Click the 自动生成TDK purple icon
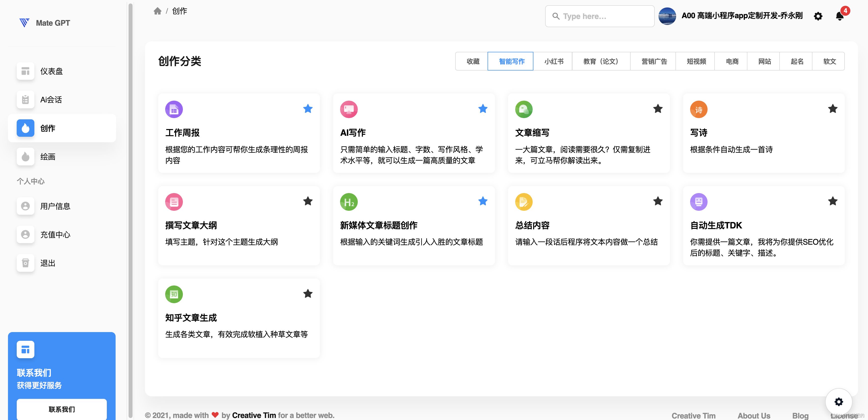This screenshot has height=420, width=868. pyautogui.click(x=699, y=202)
